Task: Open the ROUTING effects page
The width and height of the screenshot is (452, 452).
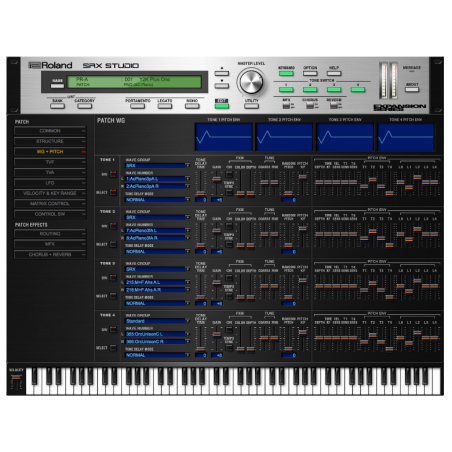Action: point(50,234)
